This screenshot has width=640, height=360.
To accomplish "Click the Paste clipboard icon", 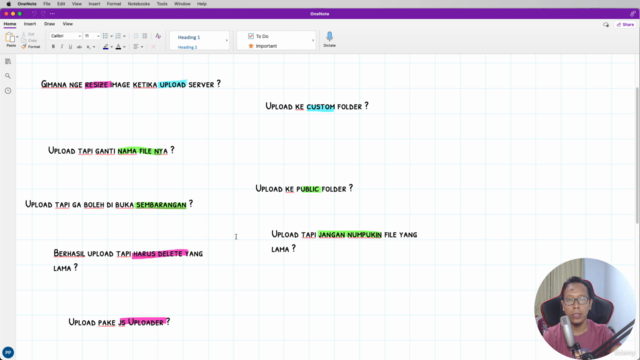I will pyautogui.click(x=10, y=38).
